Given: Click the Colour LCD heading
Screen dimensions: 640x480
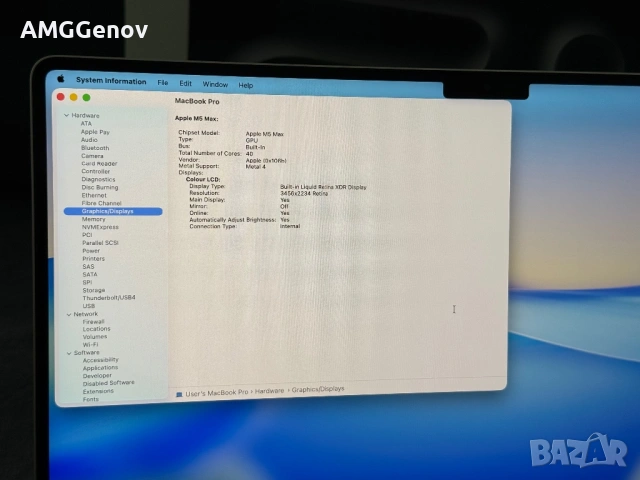Looking at the screenshot, I should [203, 179].
